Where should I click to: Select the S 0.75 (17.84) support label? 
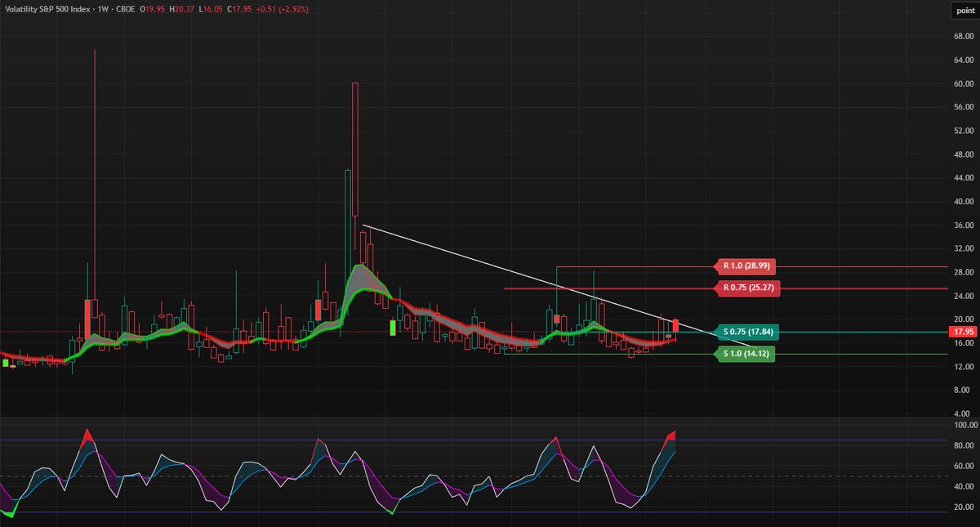(746, 332)
